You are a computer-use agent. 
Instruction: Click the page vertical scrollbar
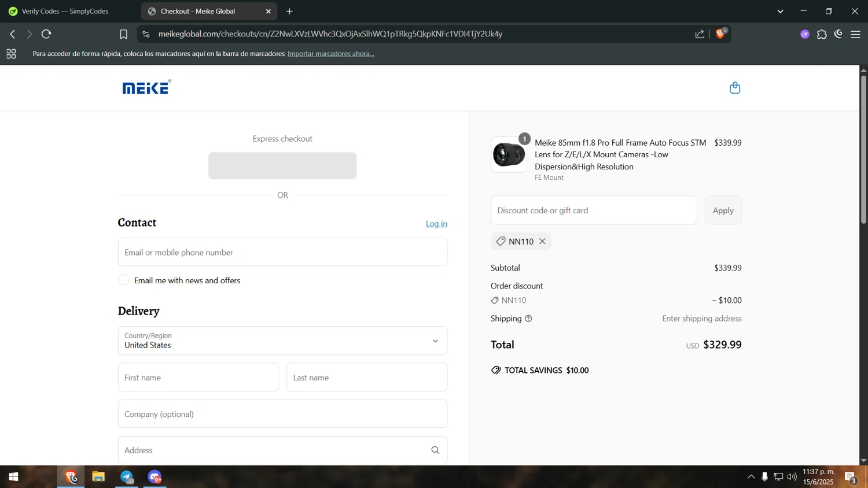click(x=863, y=149)
